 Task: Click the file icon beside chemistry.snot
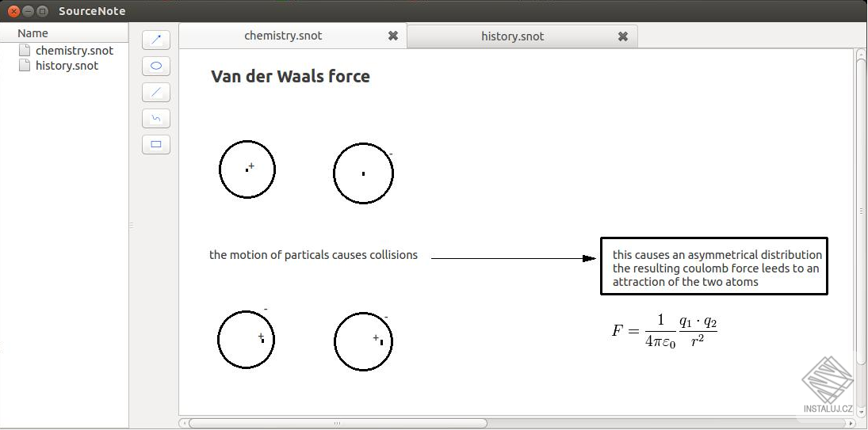pos(25,51)
